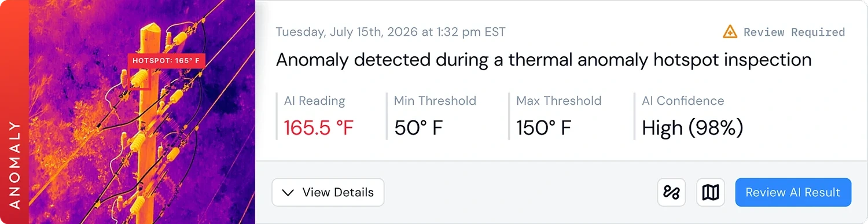Open the map view icon button

pyautogui.click(x=710, y=192)
